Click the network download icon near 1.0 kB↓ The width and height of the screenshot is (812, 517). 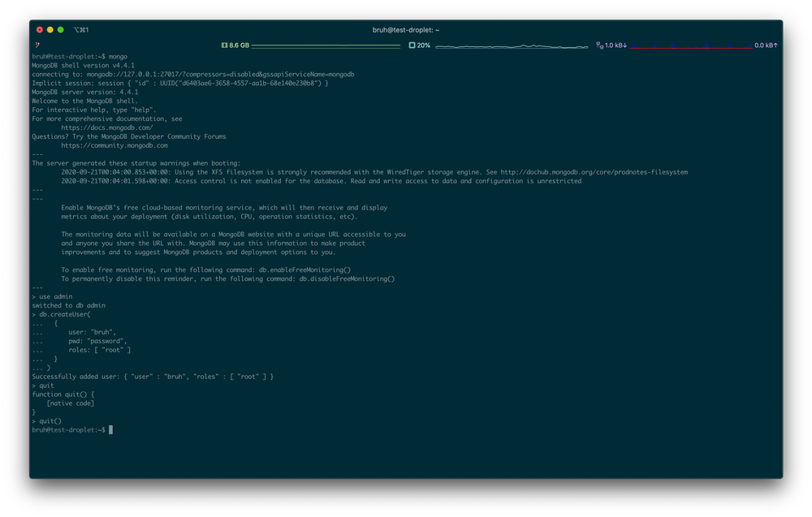(600, 45)
